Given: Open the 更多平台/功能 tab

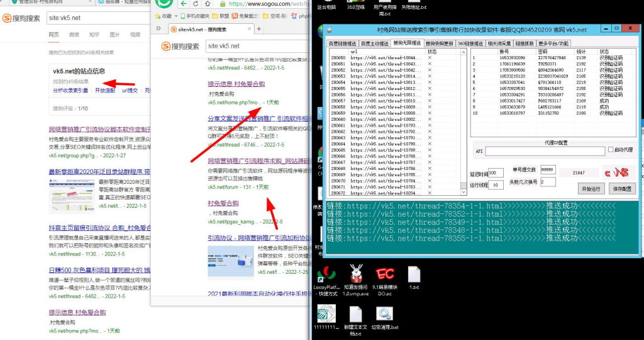Looking at the screenshot, I should 553,43.
